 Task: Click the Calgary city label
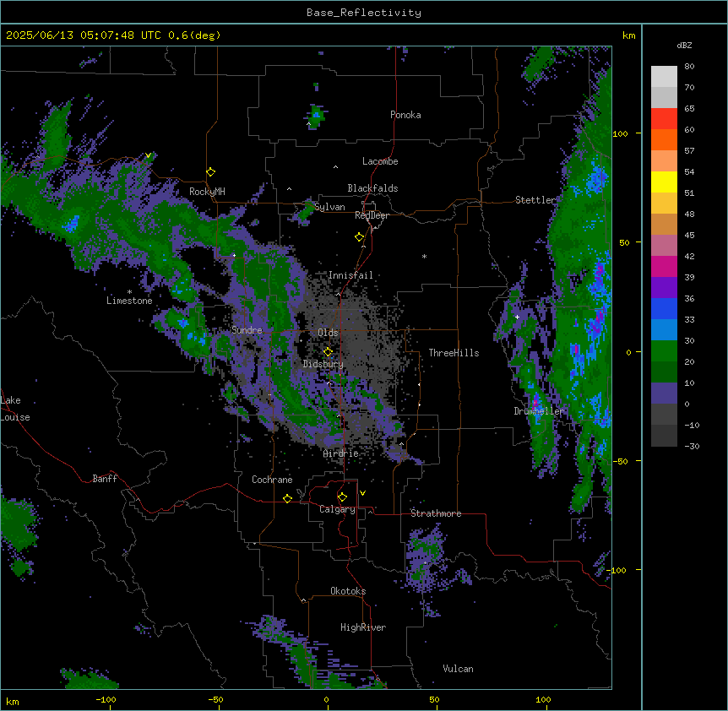pyautogui.click(x=337, y=509)
